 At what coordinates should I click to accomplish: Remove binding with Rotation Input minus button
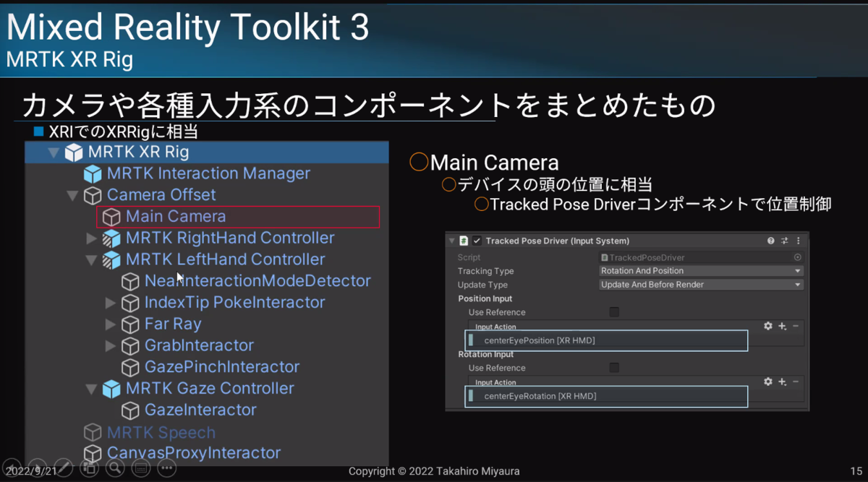[796, 382]
